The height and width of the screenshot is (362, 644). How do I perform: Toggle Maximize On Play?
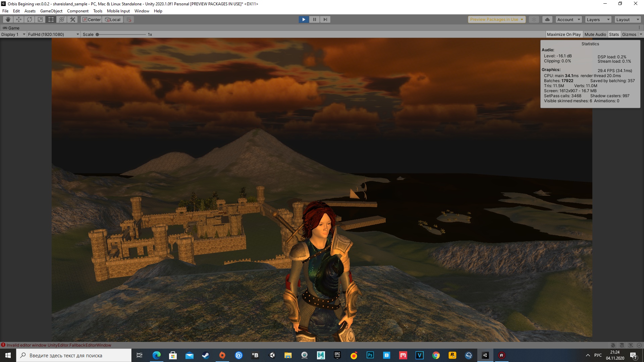563,34
